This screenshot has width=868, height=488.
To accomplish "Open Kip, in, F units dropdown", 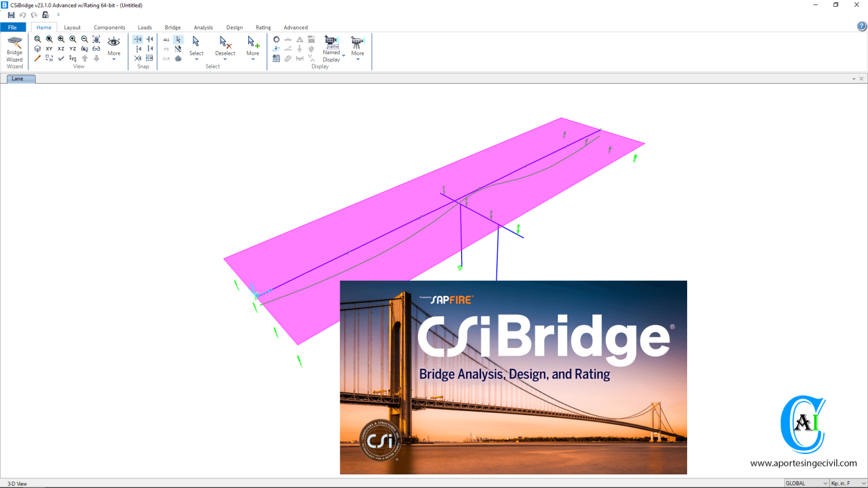I will (848, 483).
